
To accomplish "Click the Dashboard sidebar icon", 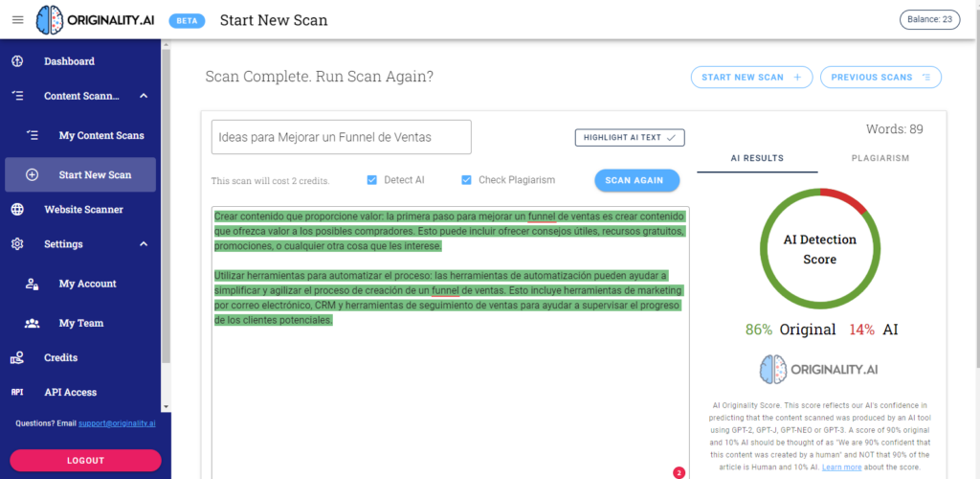I will click(x=17, y=61).
